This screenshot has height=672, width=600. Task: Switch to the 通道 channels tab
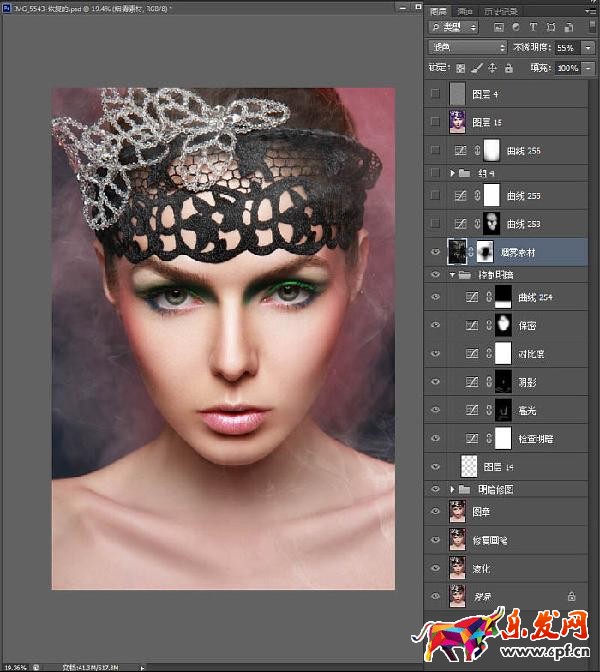(x=463, y=10)
